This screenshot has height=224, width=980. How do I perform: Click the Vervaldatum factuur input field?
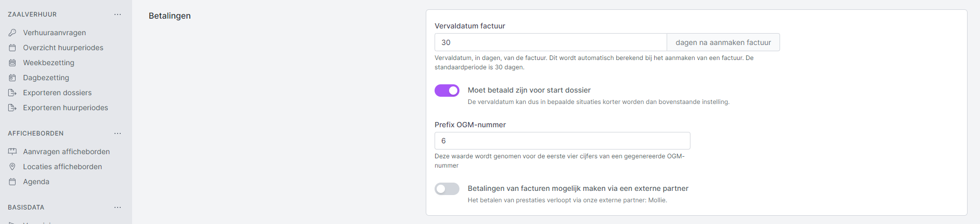point(550,42)
